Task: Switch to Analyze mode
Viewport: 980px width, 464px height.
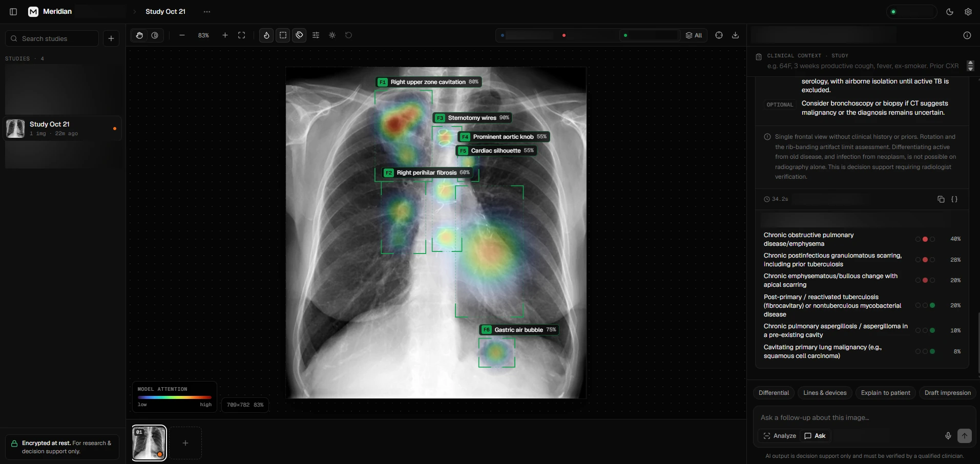Action: pyautogui.click(x=780, y=436)
